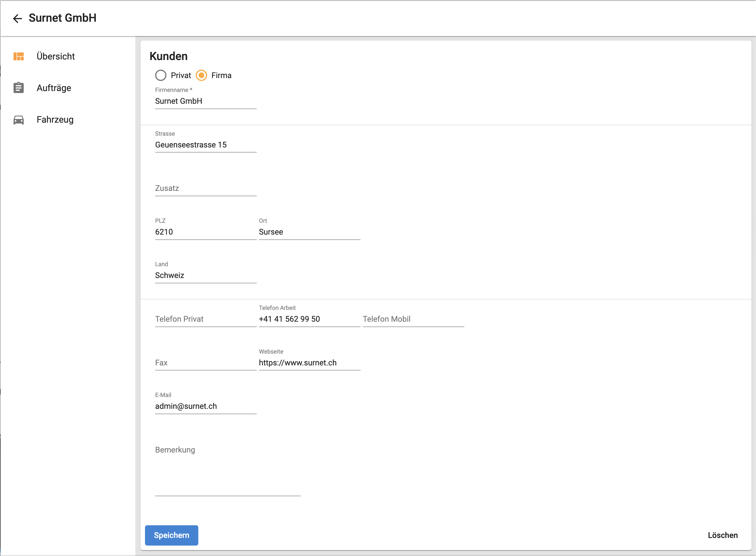Click the Webseite field
Viewport: 756px width, 556px height.
tap(309, 363)
